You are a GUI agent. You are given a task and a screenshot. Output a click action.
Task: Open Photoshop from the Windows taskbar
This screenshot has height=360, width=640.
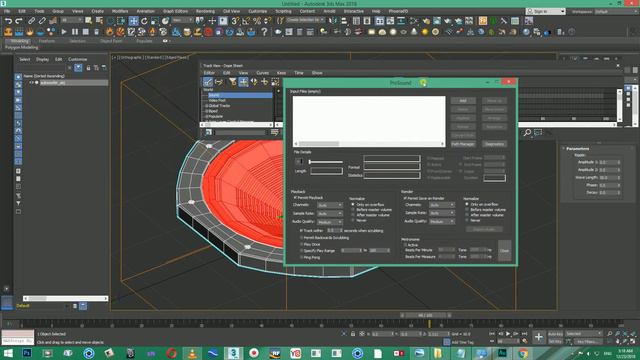[x=27, y=353]
